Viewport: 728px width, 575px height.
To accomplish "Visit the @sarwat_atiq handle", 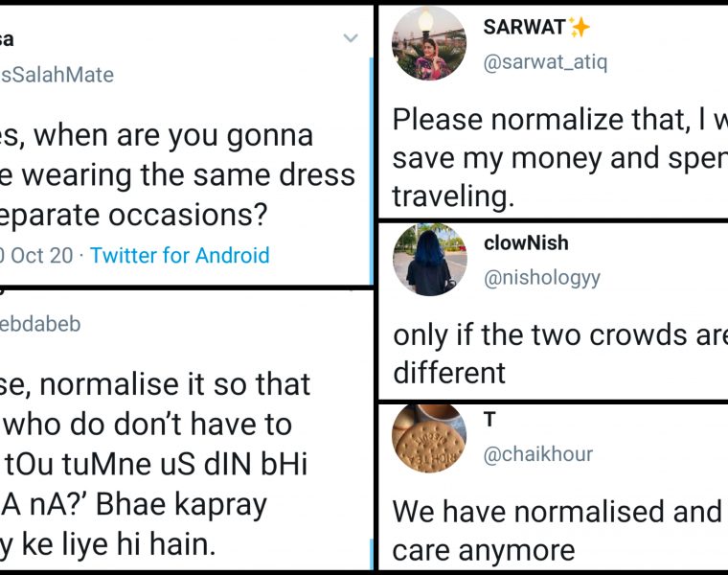I will pos(545,62).
